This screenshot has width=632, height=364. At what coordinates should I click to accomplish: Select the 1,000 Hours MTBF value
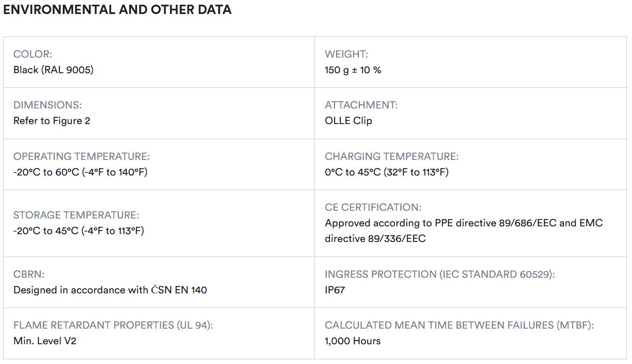coord(353,341)
